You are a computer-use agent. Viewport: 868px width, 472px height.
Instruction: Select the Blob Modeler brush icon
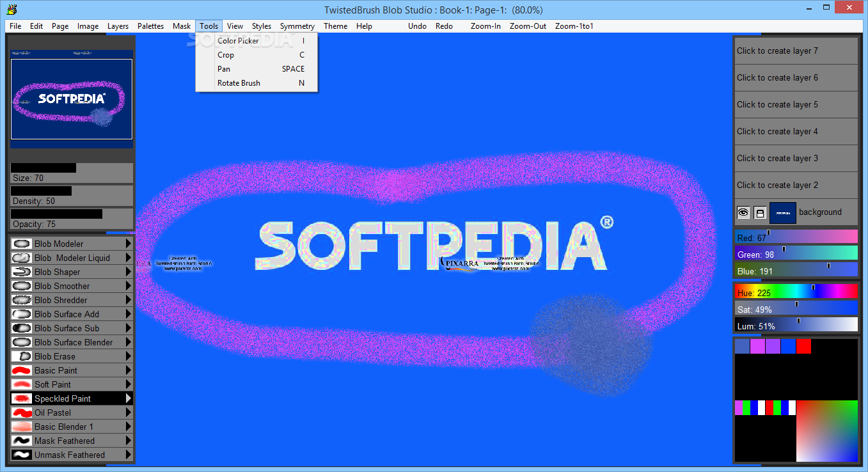click(22, 244)
